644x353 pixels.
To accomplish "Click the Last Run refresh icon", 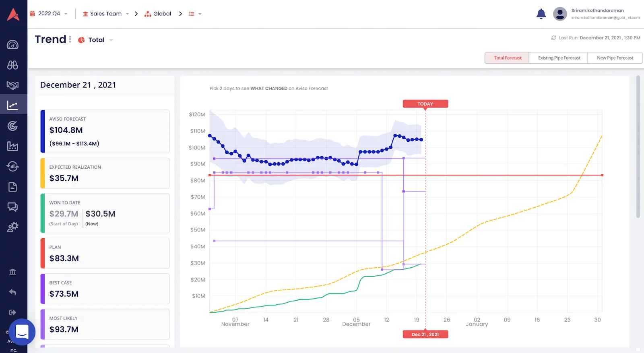I will (x=553, y=38).
